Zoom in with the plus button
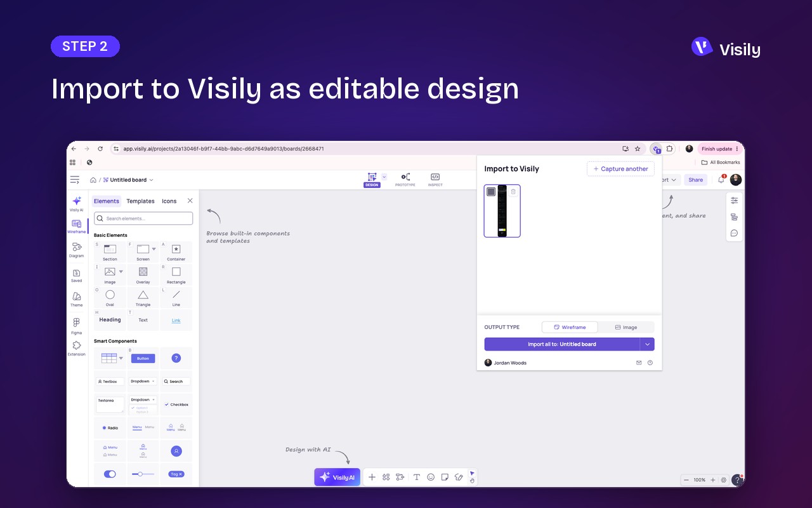 pyautogui.click(x=712, y=480)
